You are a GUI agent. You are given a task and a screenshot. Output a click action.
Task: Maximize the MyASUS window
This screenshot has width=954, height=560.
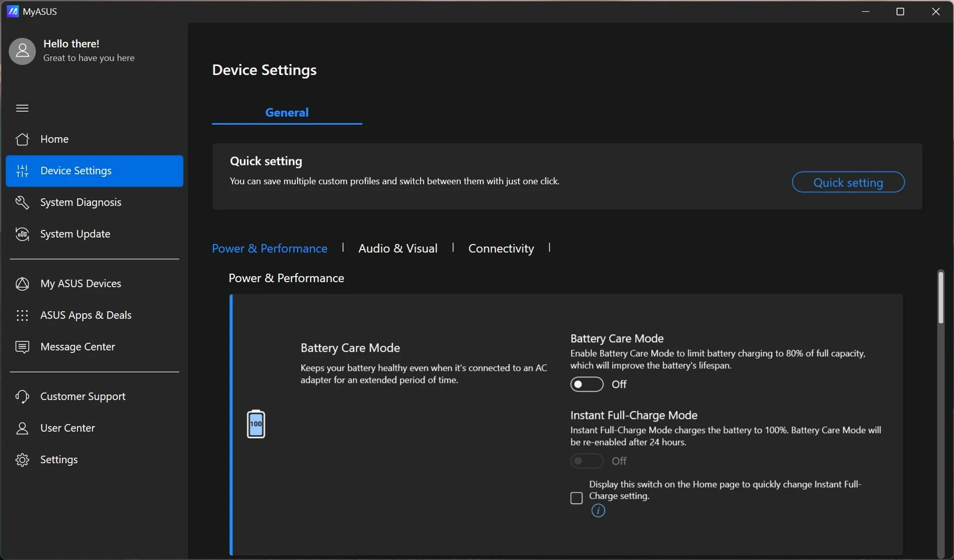(900, 11)
